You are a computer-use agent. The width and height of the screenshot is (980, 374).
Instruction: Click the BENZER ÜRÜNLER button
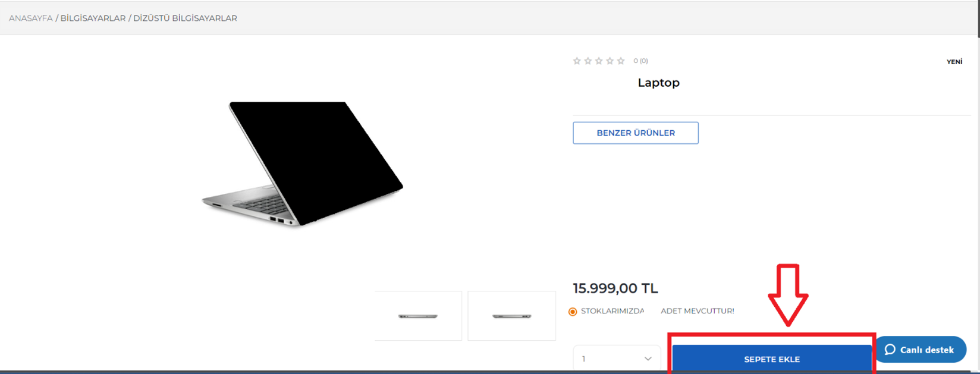636,133
